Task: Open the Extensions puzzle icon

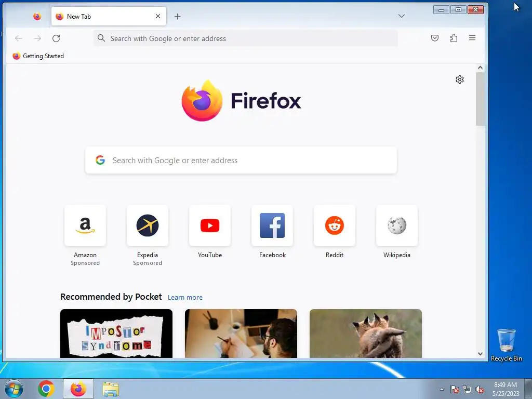Action: 454,38
